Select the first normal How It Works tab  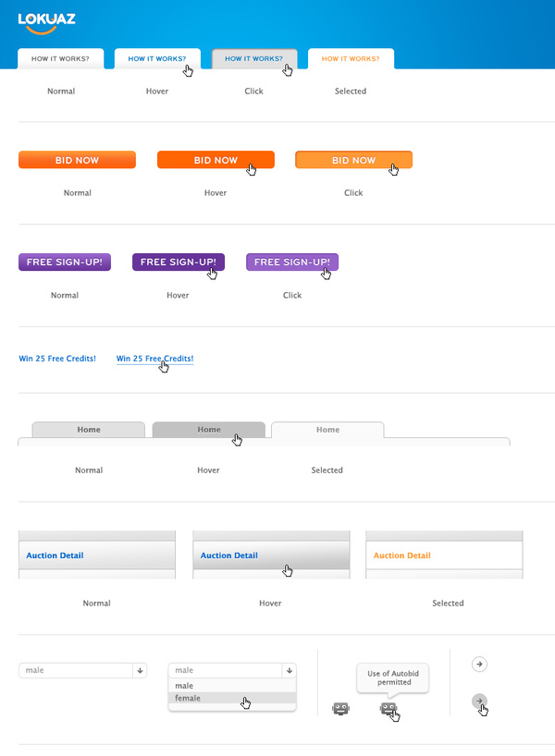click(x=61, y=59)
